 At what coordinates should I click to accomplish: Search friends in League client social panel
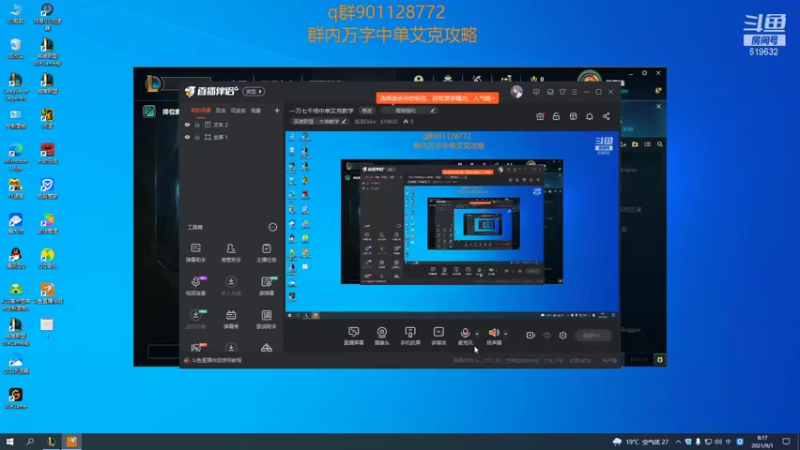[x=660, y=144]
